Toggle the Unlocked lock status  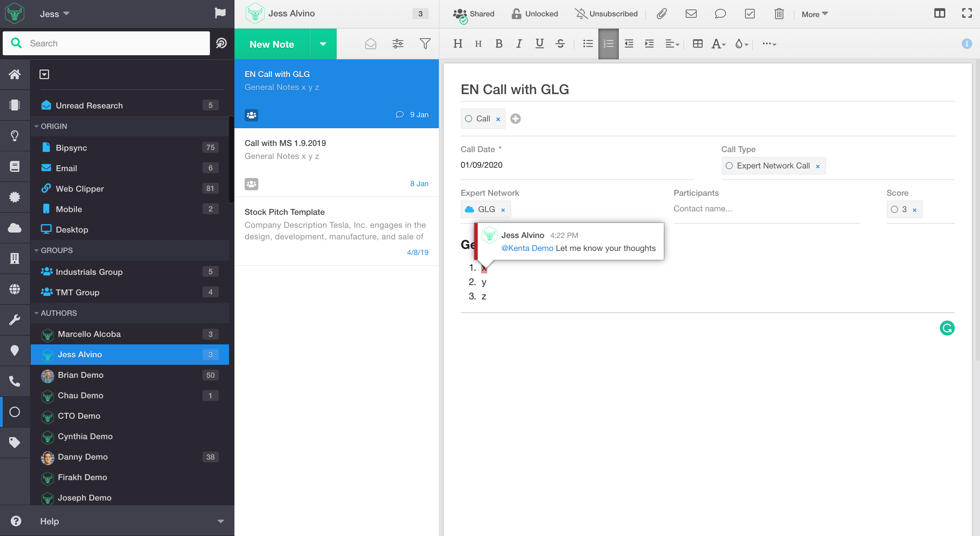coord(535,14)
